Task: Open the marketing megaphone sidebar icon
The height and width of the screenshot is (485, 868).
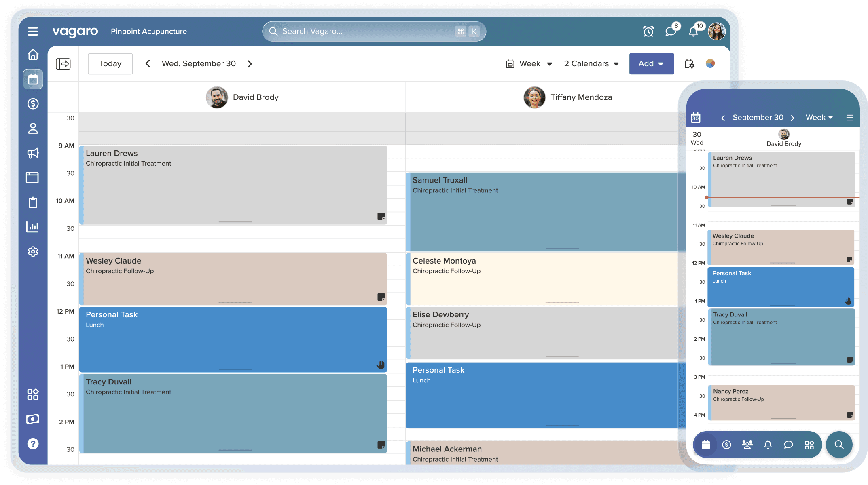Action: 33,153
